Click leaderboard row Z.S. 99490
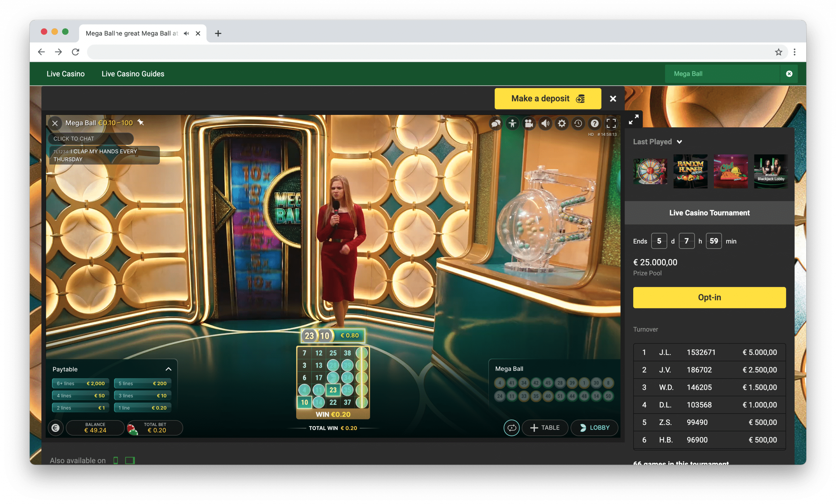836x504 pixels. [709, 422]
